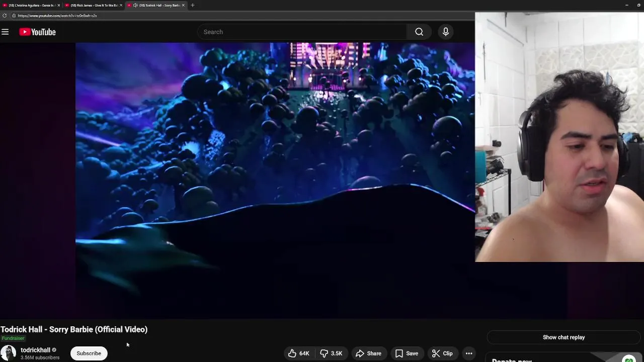Dislike the video (3.5K thumbs down)
Viewport: 644px width, 362px height.
[x=331, y=353]
